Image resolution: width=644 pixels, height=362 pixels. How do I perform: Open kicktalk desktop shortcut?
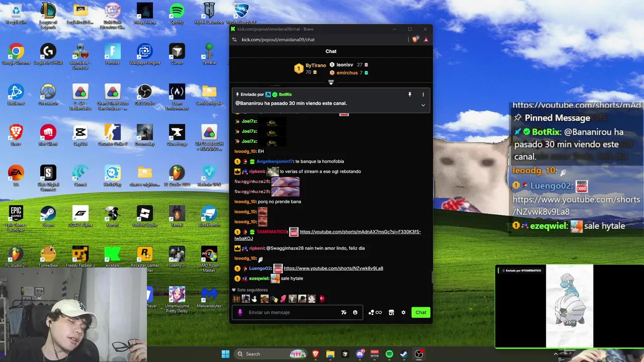point(113,256)
